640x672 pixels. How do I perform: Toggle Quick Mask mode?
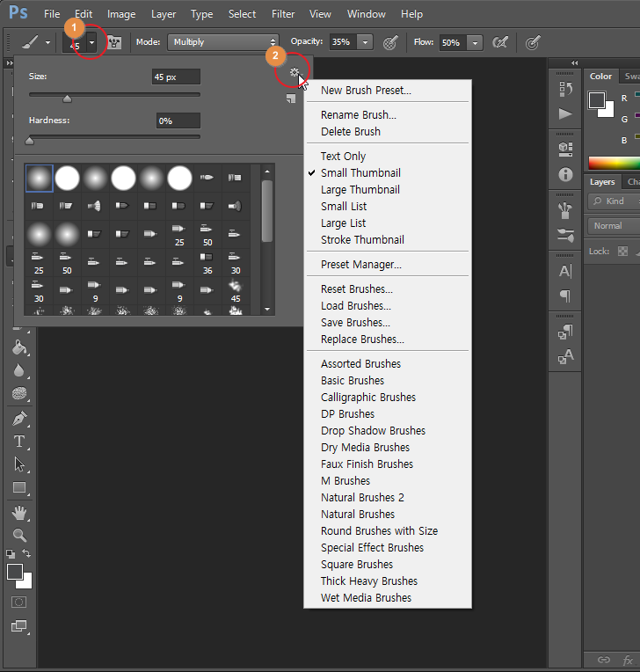[18, 603]
